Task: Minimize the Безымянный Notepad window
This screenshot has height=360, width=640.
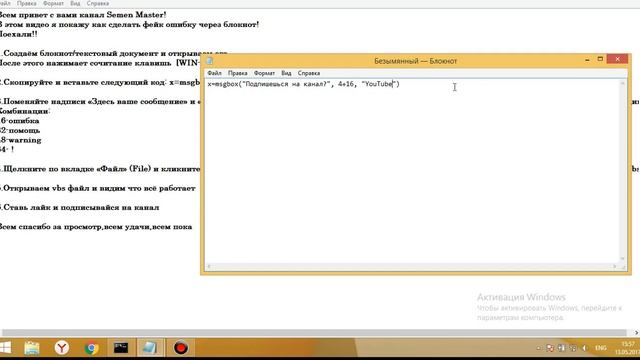Action: click(x=587, y=60)
